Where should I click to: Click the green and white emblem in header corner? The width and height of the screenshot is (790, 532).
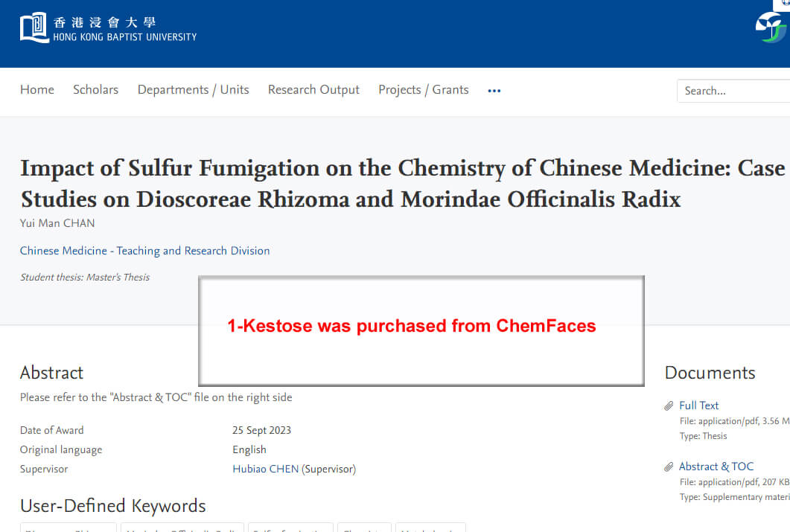772,28
